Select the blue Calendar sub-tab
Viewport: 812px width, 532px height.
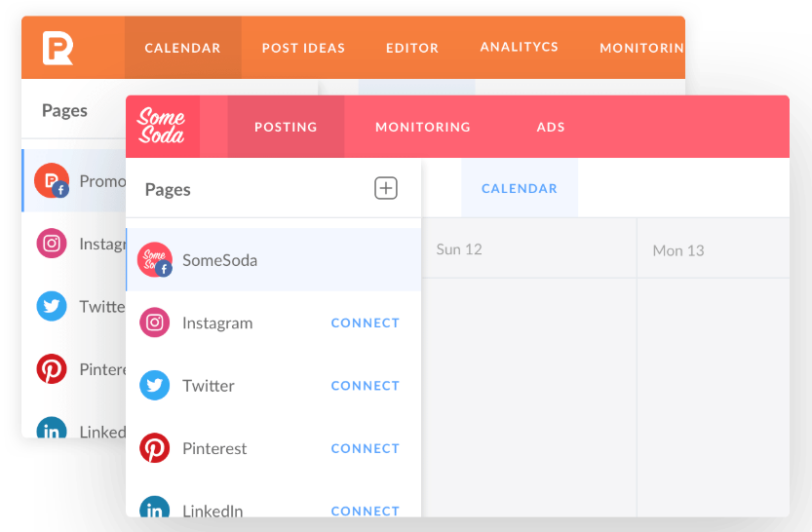(520, 188)
